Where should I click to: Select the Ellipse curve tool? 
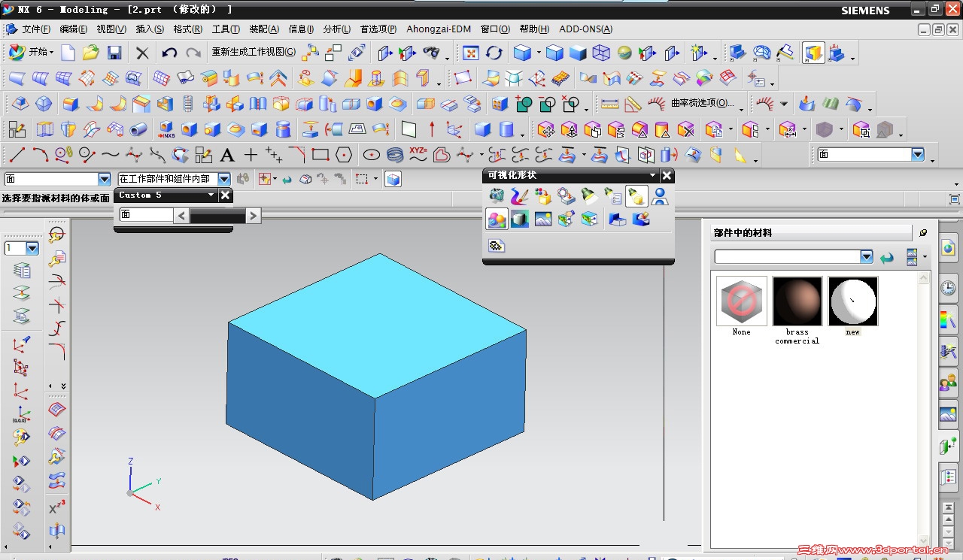372,155
